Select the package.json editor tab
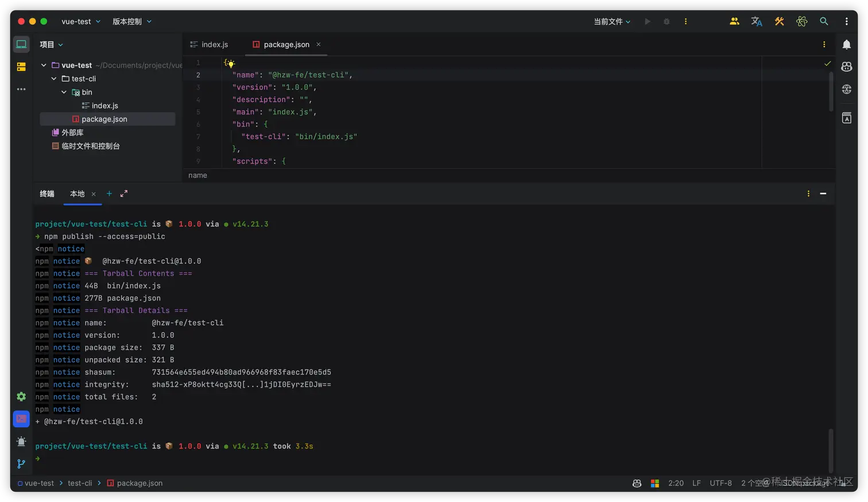The image size is (868, 502). (x=286, y=44)
